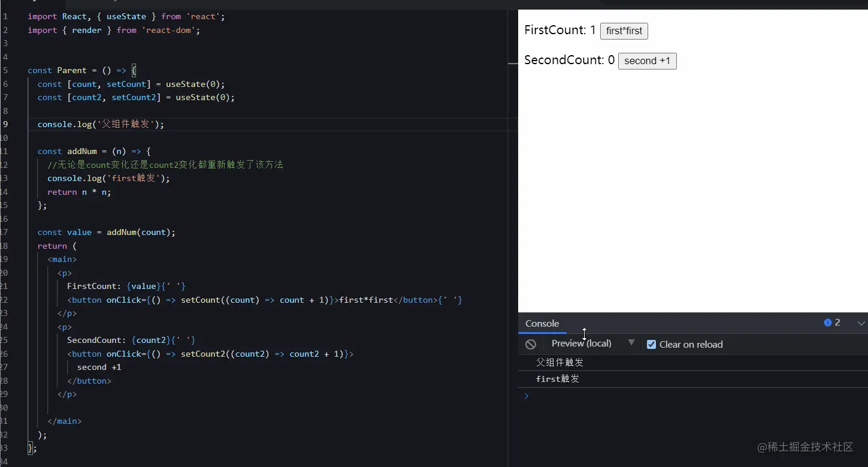Click the opening <main> tag in code
Image resolution: width=868 pixels, height=467 pixels.
tap(62, 259)
